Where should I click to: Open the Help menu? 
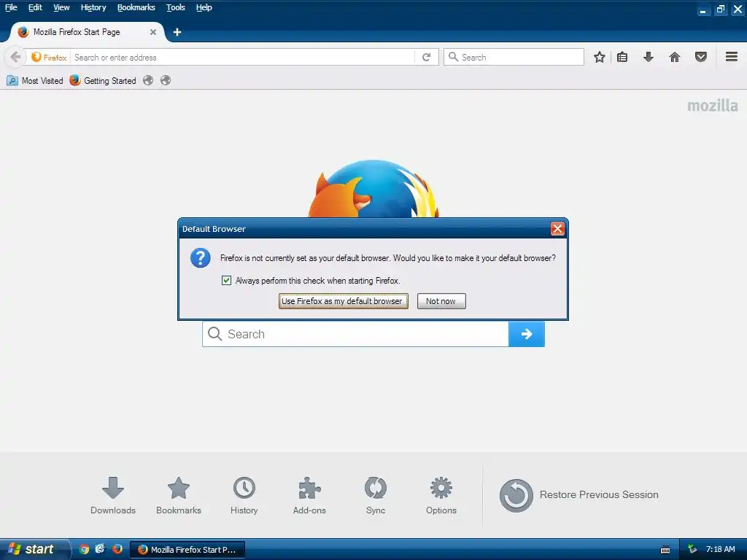204,7
